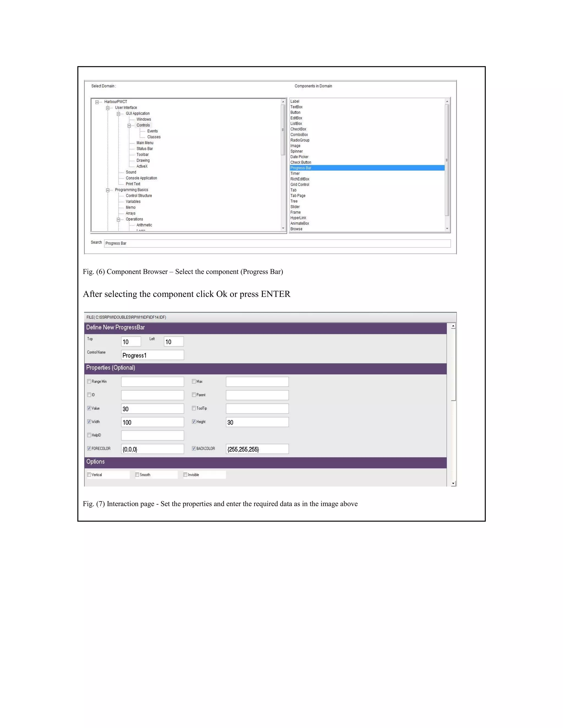
Task: Choose Timer in components list
Action: pyautogui.click(x=295, y=174)
